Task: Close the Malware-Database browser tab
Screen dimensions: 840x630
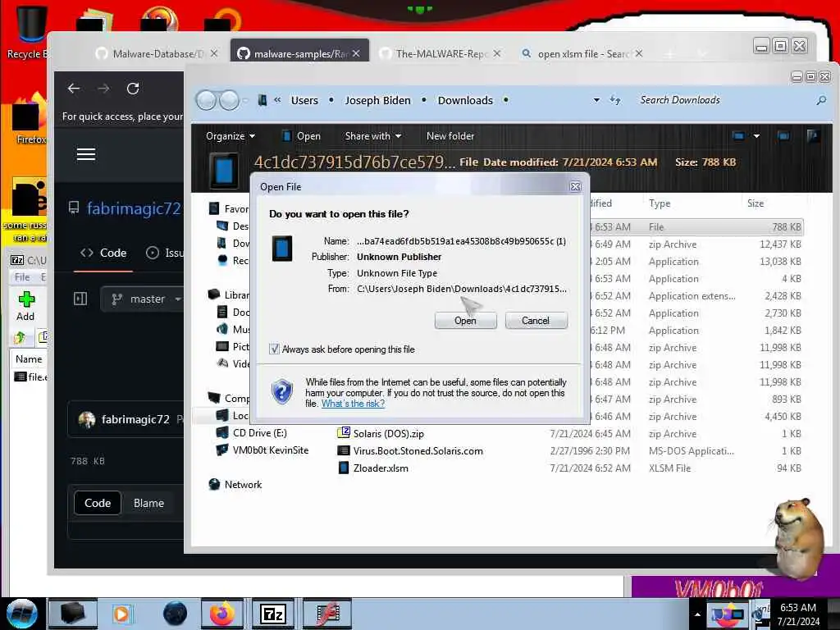Action: coord(214,53)
